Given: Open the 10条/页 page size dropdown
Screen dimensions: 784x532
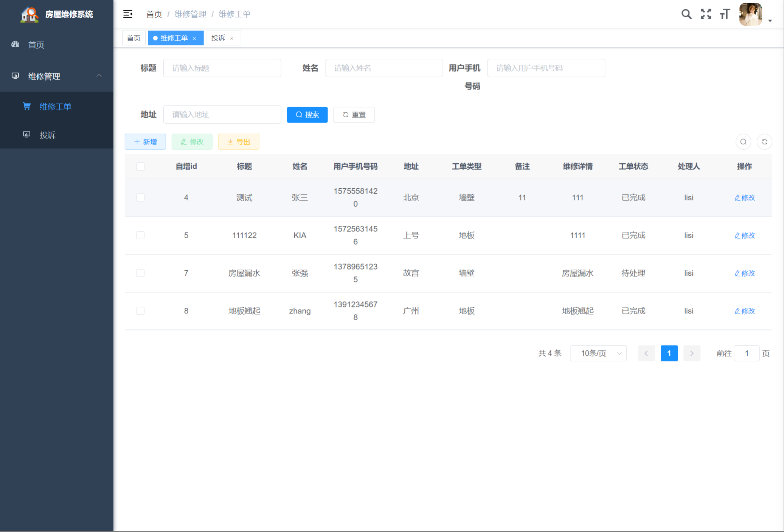Looking at the screenshot, I should (x=598, y=353).
